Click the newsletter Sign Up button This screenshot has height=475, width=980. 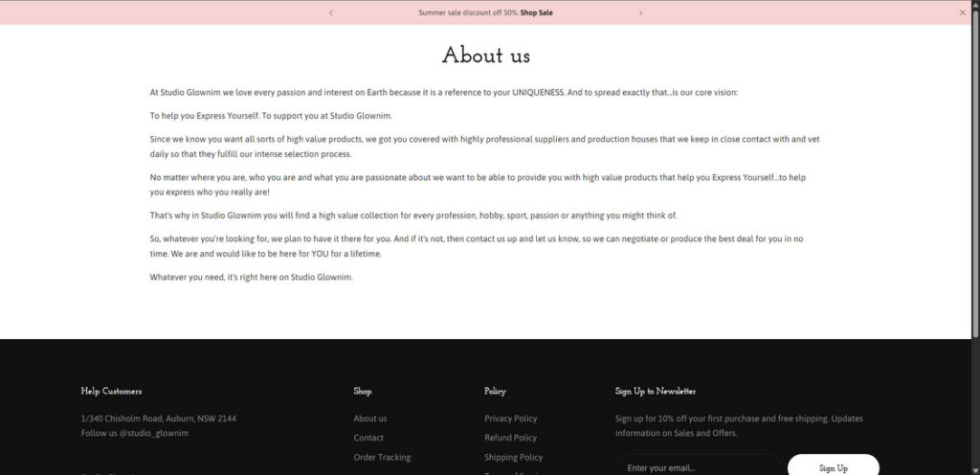pyautogui.click(x=834, y=467)
